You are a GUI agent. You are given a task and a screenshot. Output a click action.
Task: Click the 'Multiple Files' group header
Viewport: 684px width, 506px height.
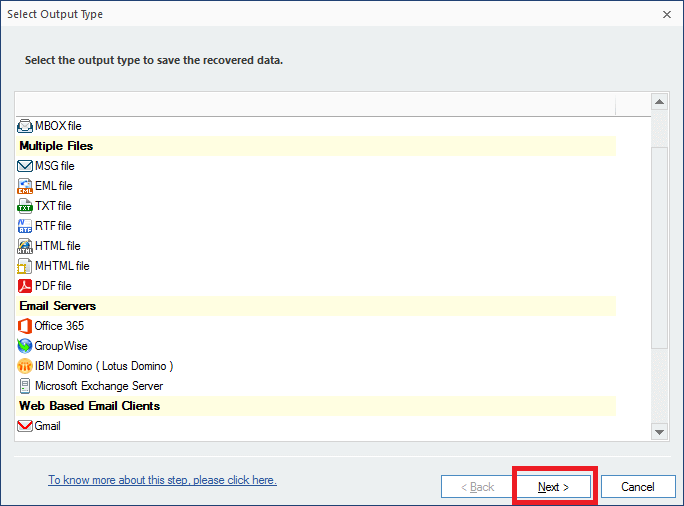tap(316, 146)
